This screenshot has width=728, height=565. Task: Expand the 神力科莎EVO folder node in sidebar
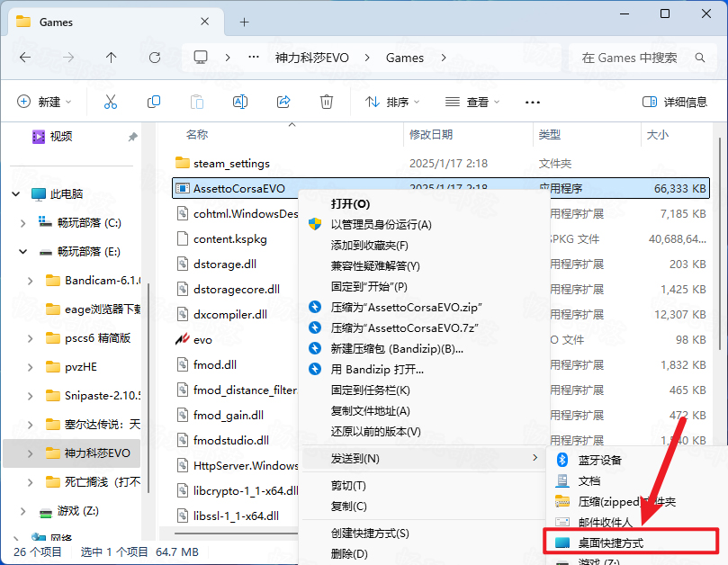pos(31,453)
